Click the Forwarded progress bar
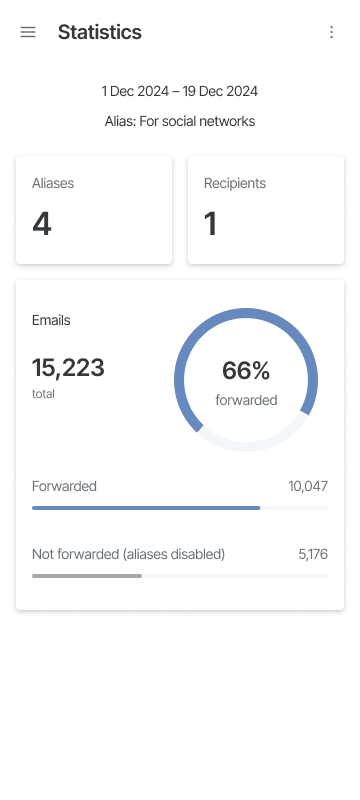Image resolution: width=360 pixels, height=800 pixels. 179,508
